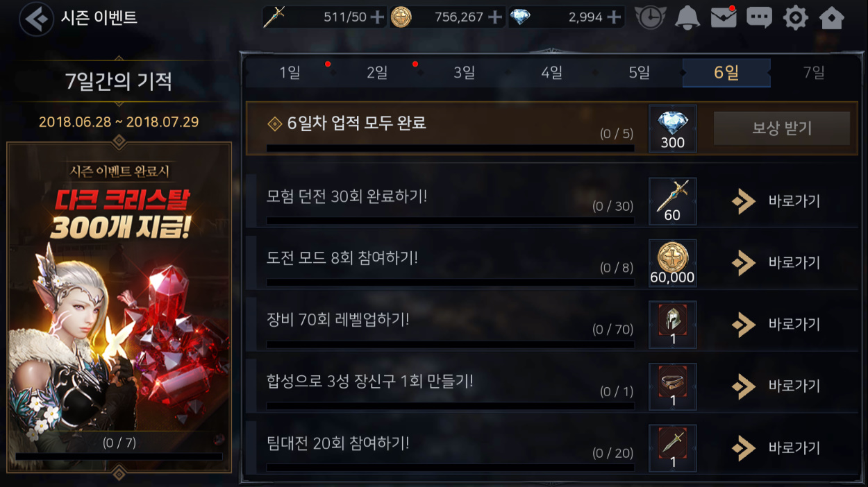Open the chat speech bubble icon
The height and width of the screenshot is (487, 868).
(x=760, y=17)
